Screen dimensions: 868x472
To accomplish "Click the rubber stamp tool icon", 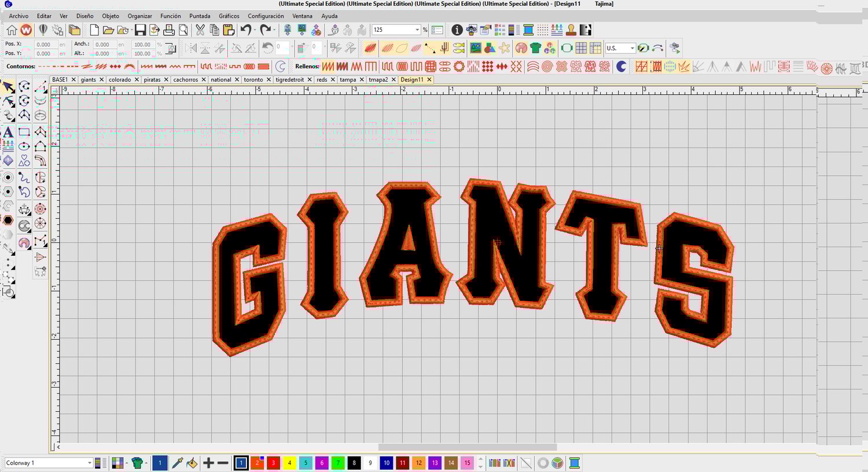I will click(x=571, y=30).
